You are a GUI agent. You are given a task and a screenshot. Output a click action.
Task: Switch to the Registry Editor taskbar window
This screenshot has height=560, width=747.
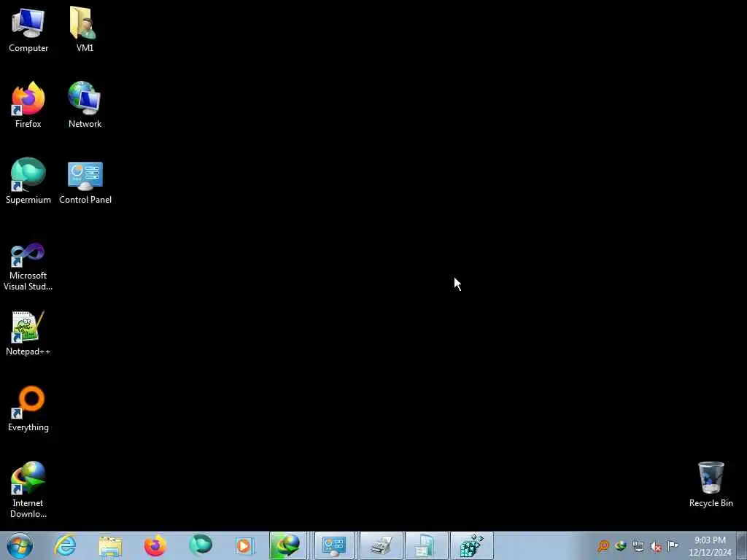(x=472, y=545)
